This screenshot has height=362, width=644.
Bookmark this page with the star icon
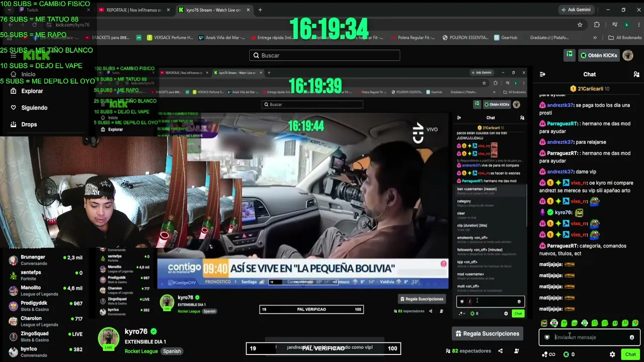580,25
